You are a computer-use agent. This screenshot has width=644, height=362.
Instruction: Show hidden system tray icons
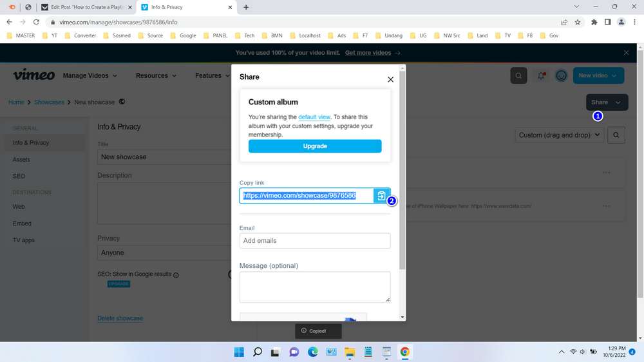coord(561,352)
